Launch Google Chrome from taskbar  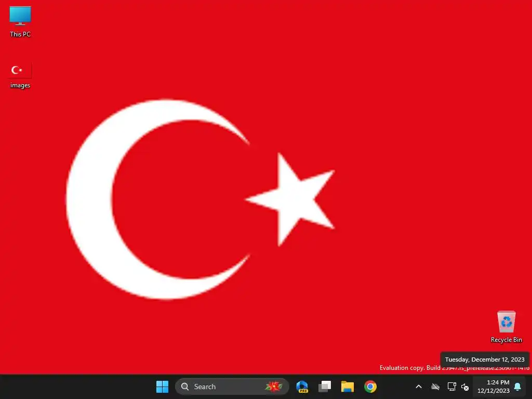point(370,387)
